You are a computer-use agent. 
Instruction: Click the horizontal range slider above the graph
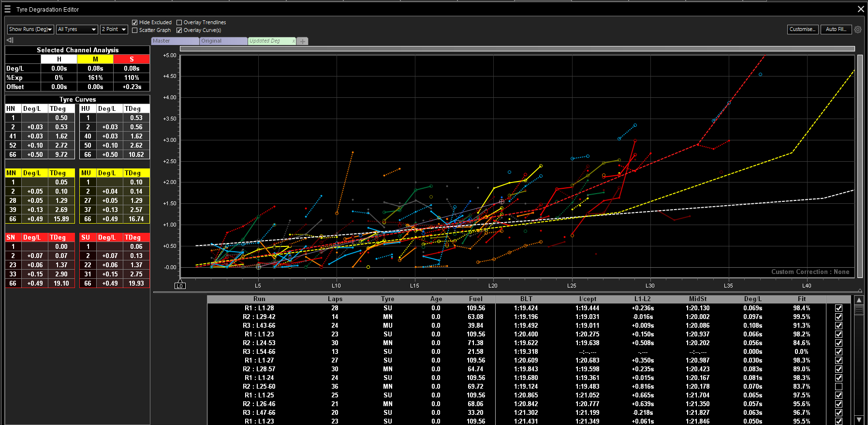[x=517, y=48]
